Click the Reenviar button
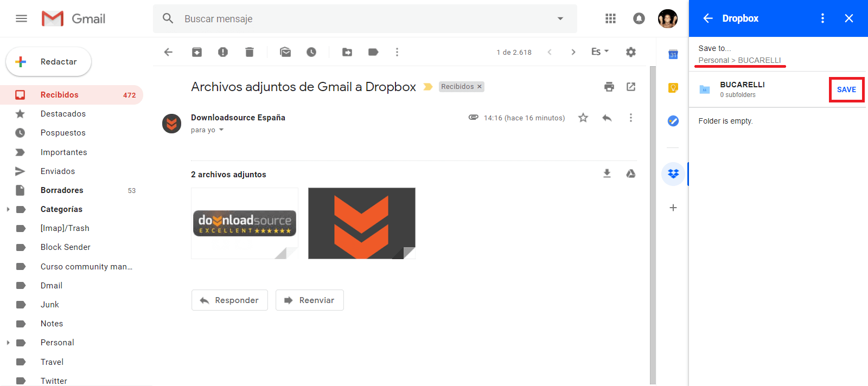Image resolution: width=868 pixels, height=386 pixels. pos(310,300)
